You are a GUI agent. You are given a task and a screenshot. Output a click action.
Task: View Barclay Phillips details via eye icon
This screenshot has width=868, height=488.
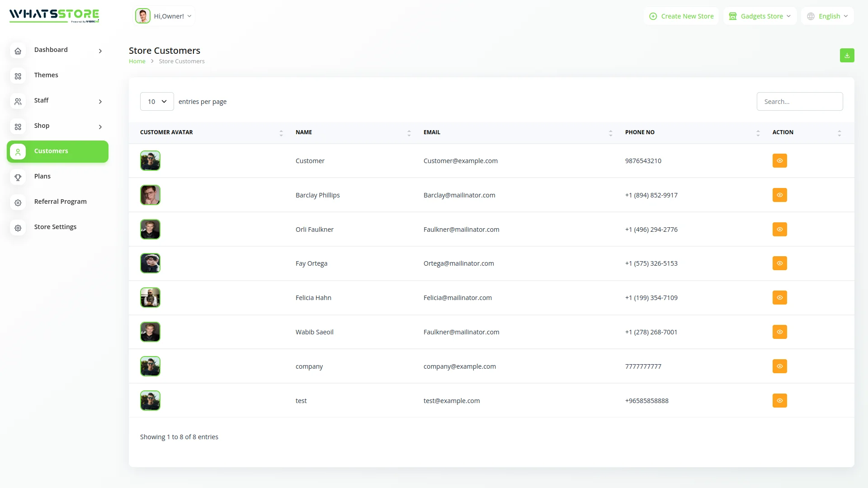pyautogui.click(x=779, y=195)
